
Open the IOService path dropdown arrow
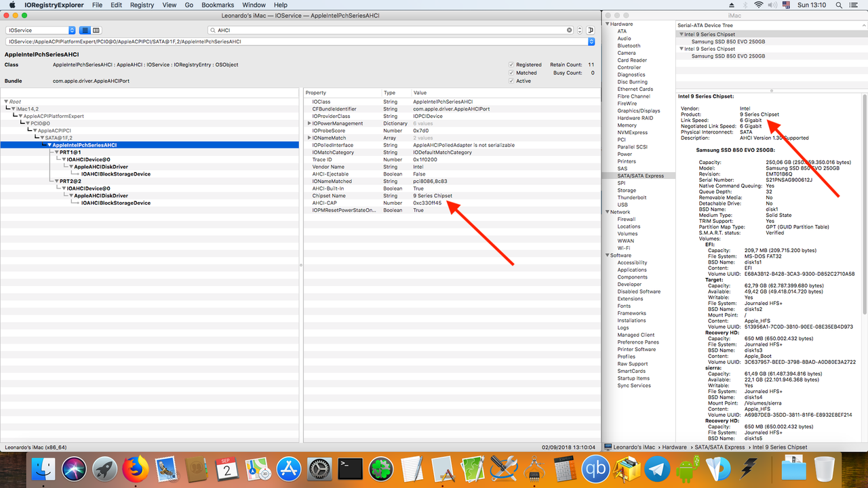coord(591,41)
